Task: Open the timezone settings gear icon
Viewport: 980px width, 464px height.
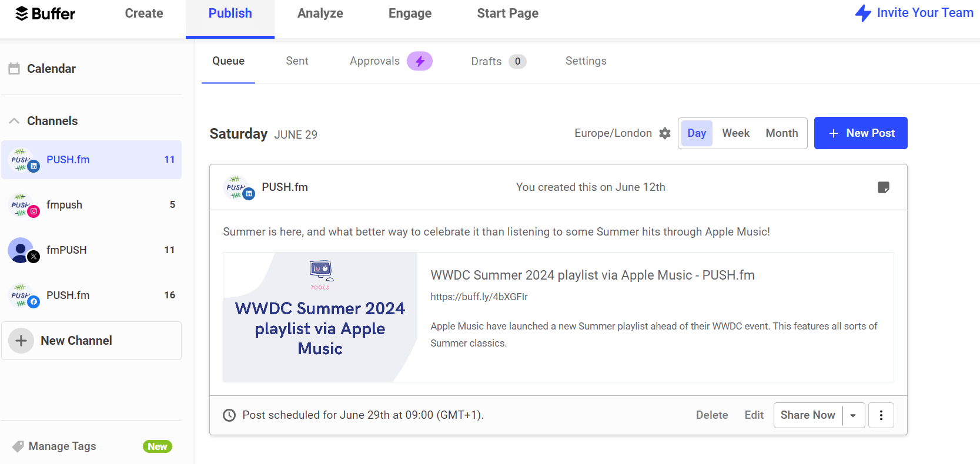Action: point(664,133)
